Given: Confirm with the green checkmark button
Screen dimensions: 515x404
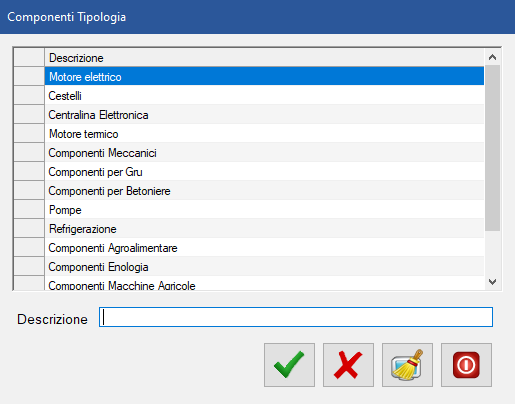Looking at the screenshot, I should pyautogui.click(x=289, y=365).
